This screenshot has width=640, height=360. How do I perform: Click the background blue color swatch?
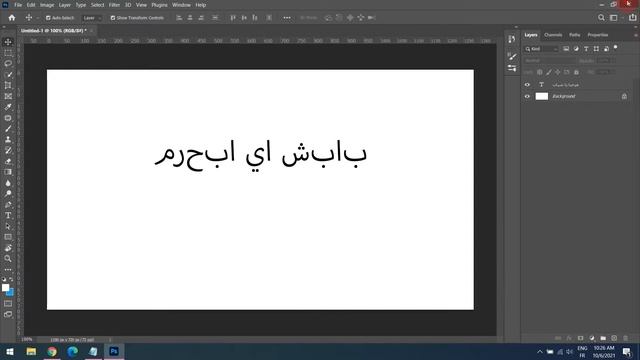pos(11,293)
